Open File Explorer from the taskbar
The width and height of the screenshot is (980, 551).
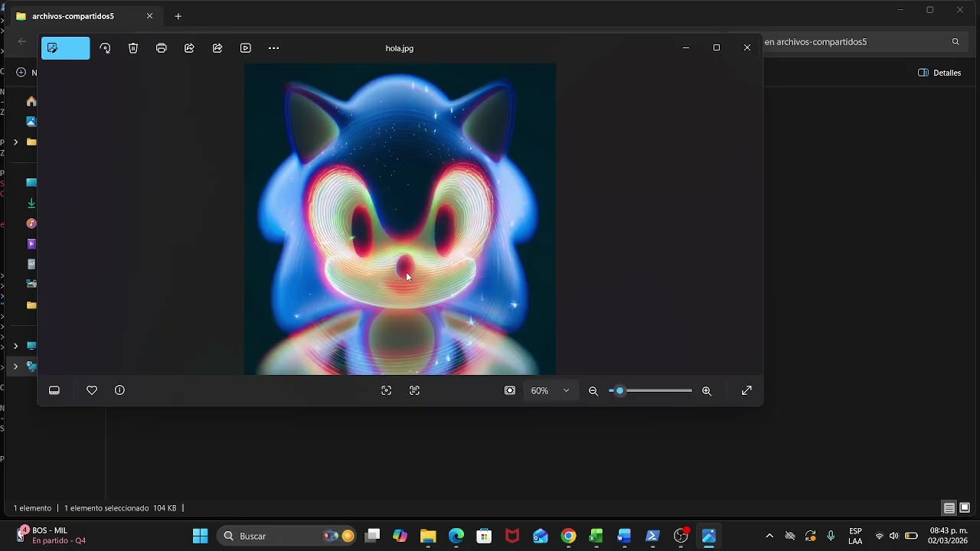428,536
